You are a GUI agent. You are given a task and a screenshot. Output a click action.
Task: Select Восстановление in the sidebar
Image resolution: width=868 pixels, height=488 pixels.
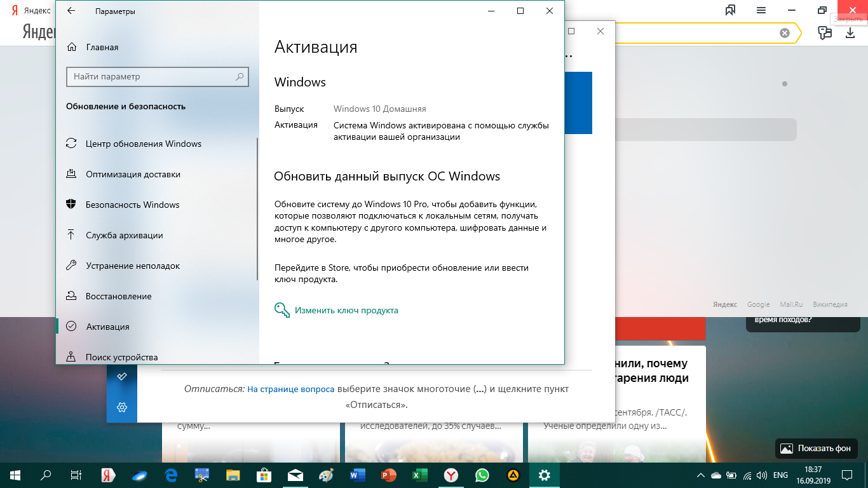coord(157,296)
